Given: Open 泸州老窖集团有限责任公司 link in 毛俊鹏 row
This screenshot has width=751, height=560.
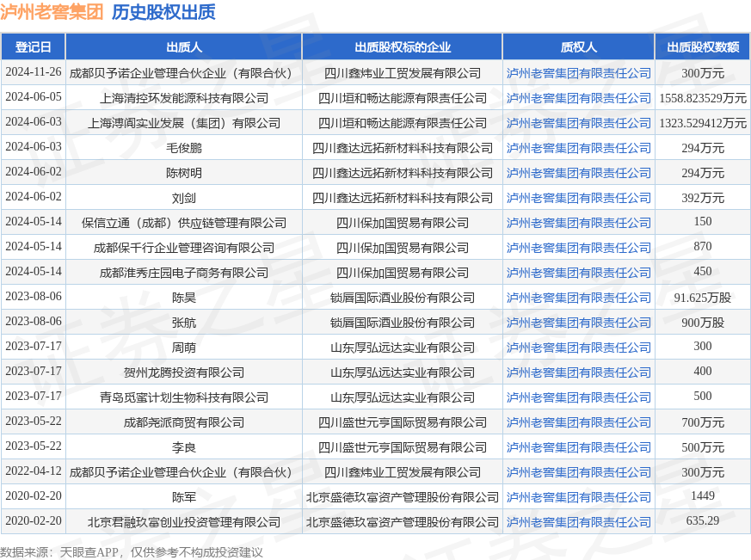Looking at the screenshot, I should point(579,148).
